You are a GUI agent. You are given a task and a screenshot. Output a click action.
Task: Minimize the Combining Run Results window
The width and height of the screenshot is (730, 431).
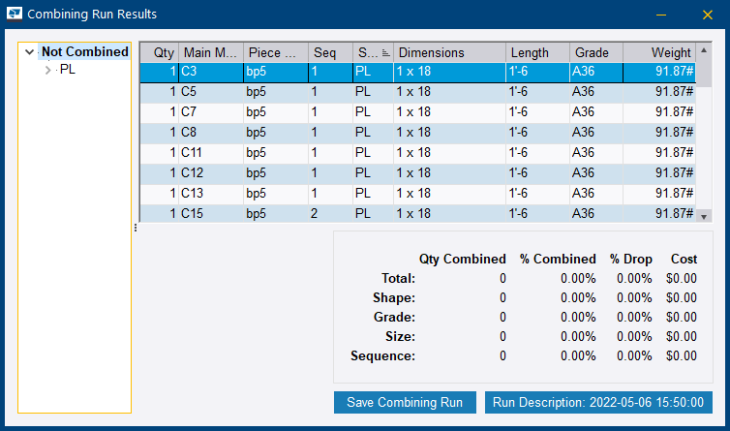(661, 14)
